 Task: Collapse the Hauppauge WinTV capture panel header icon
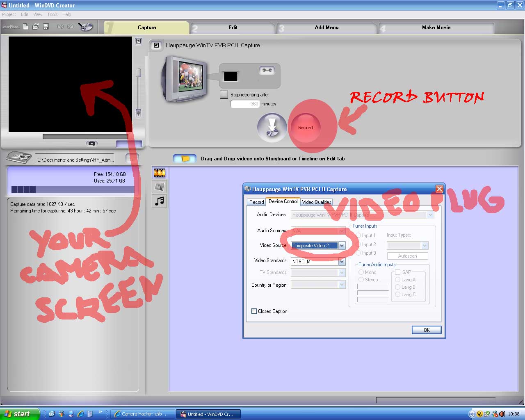pos(156,45)
